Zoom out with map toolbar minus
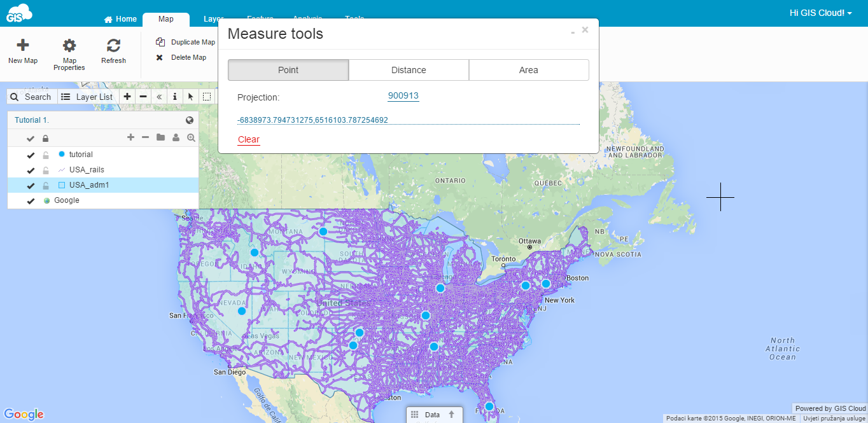Image resolution: width=868 pixels, height=423 pixels. (x=143, y=97)
